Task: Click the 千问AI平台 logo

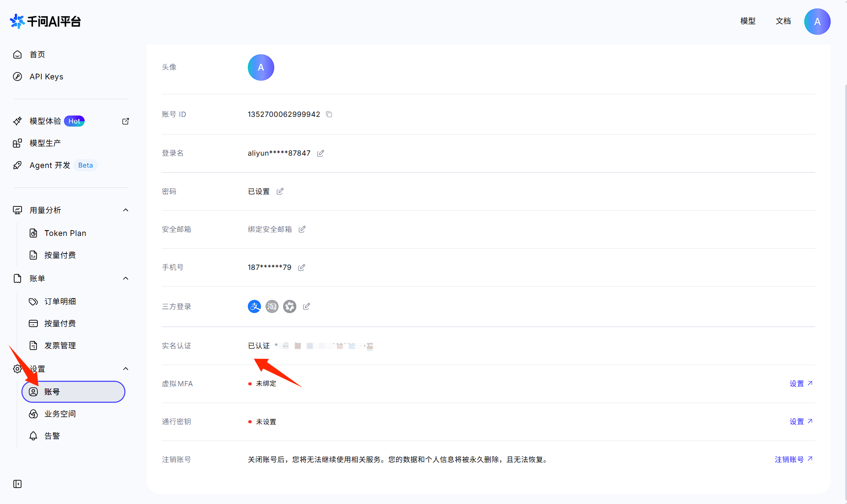Action: coord(45,21)
